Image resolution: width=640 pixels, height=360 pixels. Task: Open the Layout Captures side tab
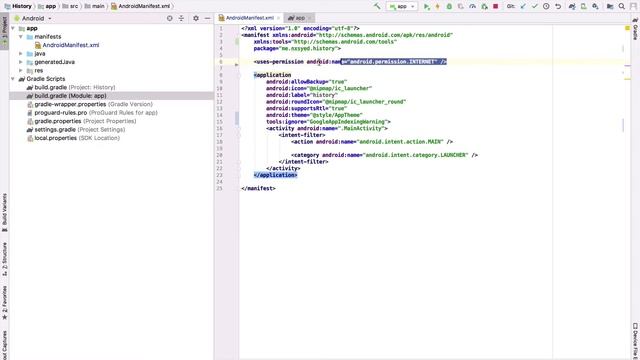pyautogui.click(x=4, y=345)
